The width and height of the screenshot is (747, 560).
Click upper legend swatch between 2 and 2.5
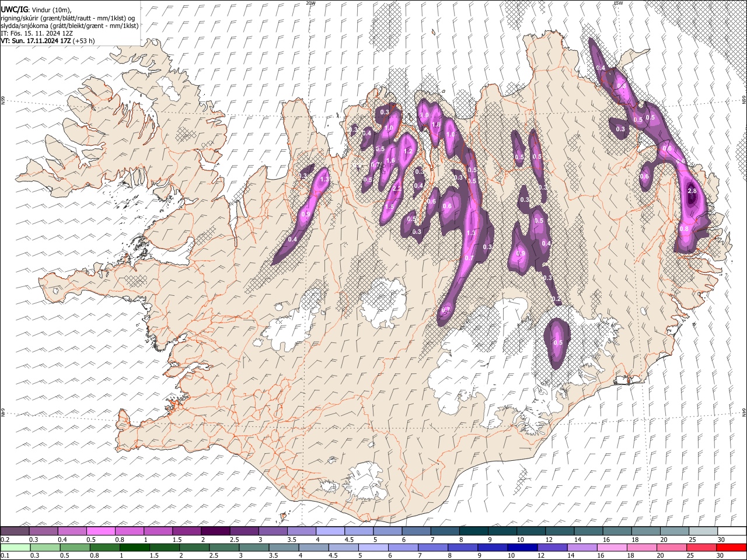(x=215, y=531)
